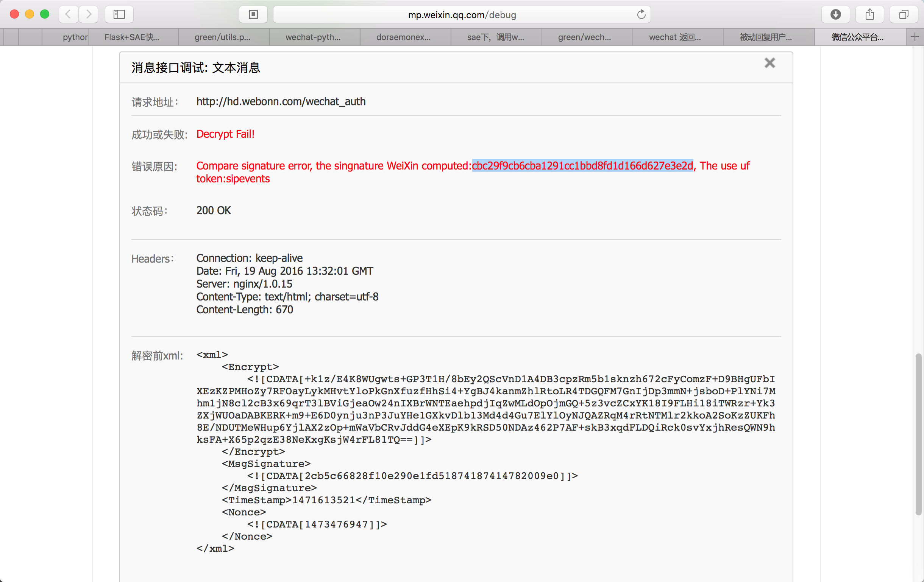Toggle the Safari sidebar icon
The height and width of the screenshot is (582, 924).
click(119, 15)
